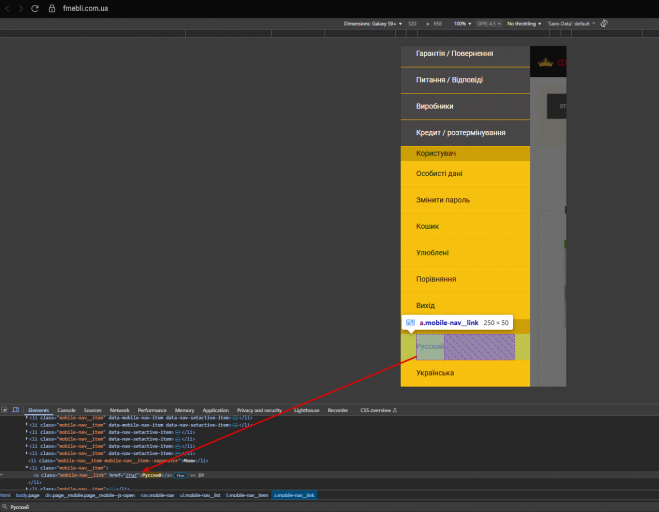Screen dimensions: 659x512
Task: Click the viewport height field 658
Action: click(438, 24)
